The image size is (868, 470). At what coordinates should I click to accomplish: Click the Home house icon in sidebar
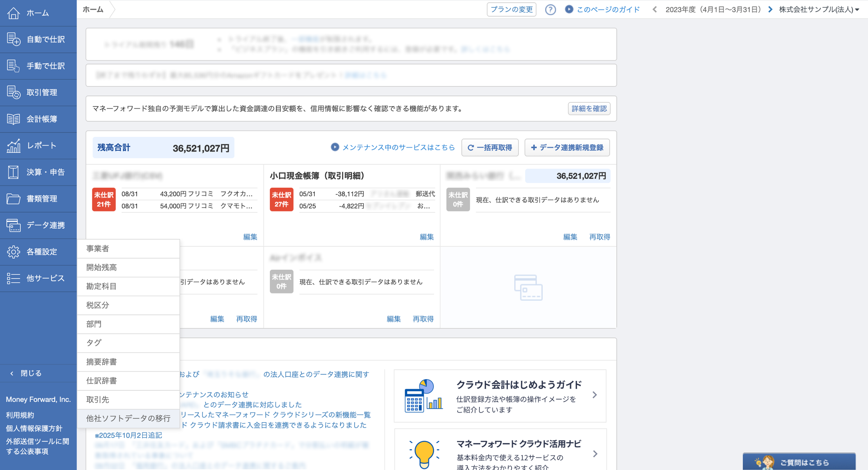(x=13, y=13)
